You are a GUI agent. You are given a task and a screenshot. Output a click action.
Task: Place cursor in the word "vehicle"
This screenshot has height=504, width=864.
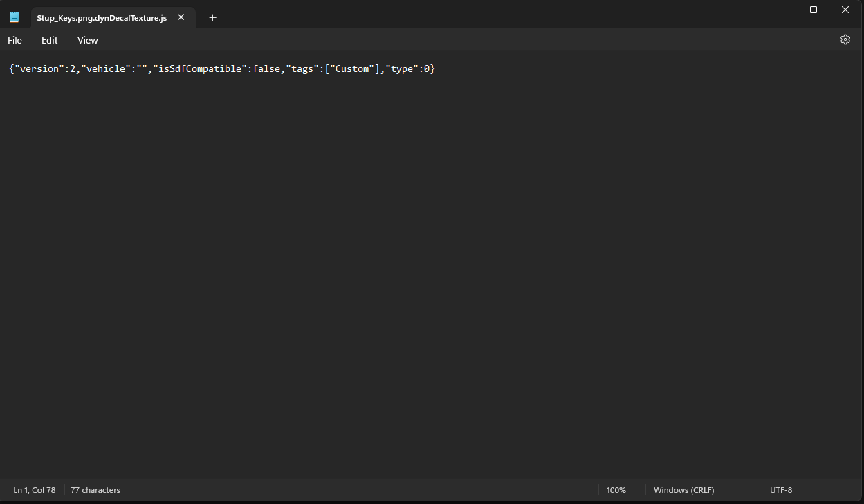click(x=107, y=69)
